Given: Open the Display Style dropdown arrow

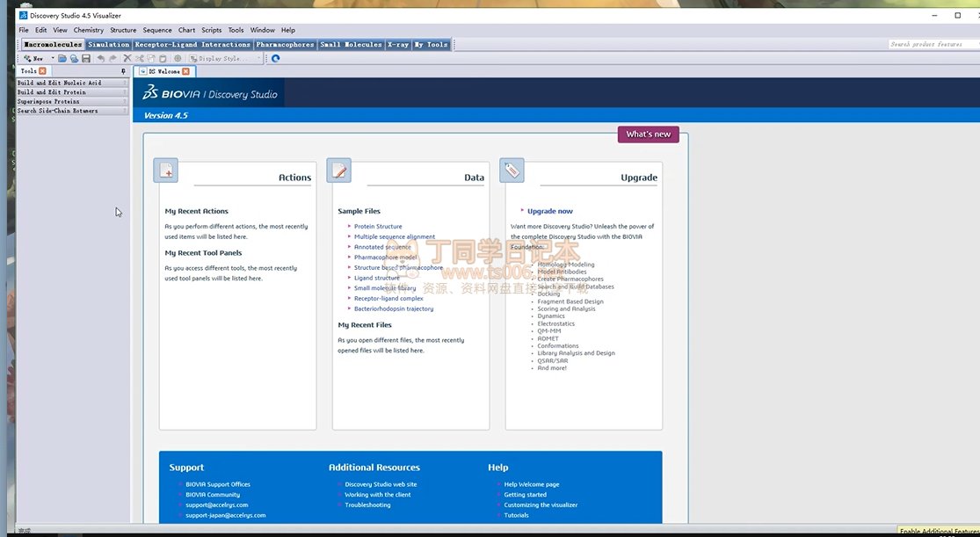Looking at the screenshot, I should point(258,58).
